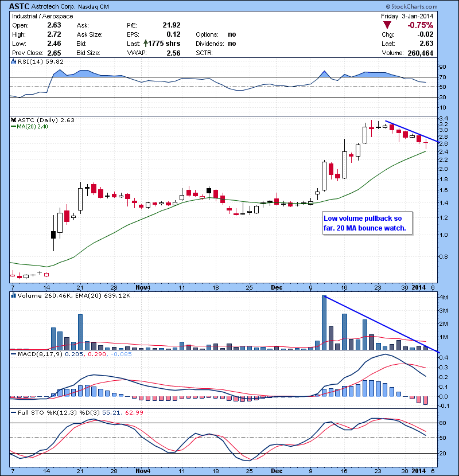This screenshot has height=476, width=459.
Task: Click the EPS value 0.12
Action: tap(173, 34)
